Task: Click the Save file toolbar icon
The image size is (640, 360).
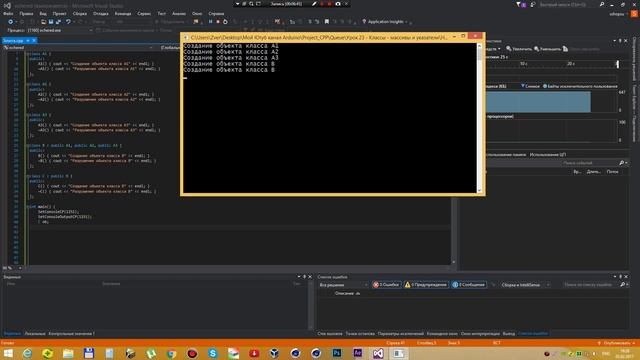Action: (x=51, y=22)
